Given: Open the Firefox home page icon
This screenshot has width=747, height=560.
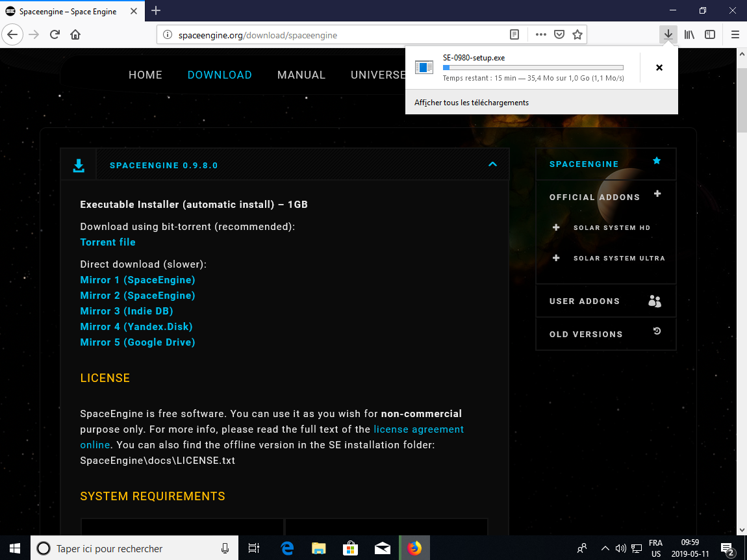Looking at the screenshot, I should click(x=75, y=35).
